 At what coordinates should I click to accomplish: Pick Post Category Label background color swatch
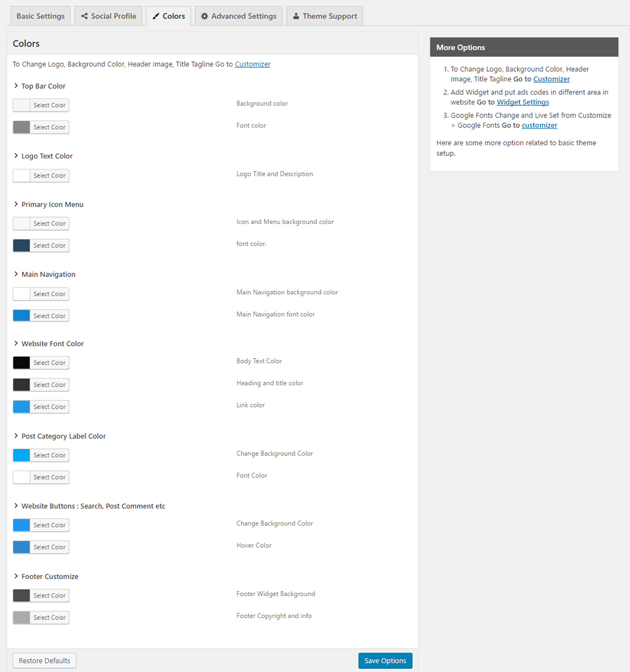click(x=22, y=455)
